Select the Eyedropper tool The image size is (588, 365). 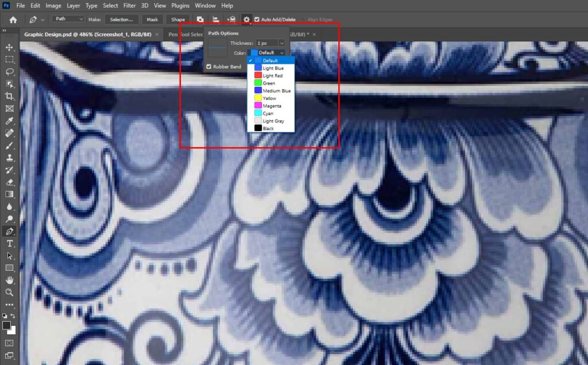[x=9, y=121]
